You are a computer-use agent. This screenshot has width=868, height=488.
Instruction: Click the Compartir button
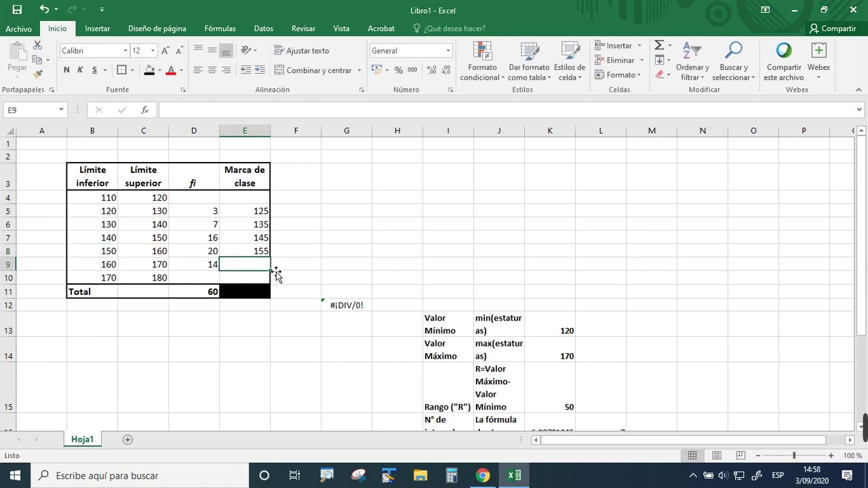click(833, 28)
